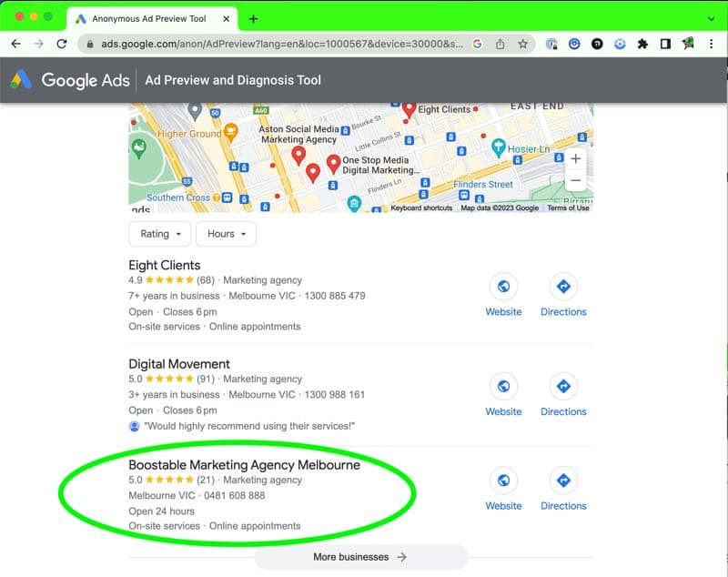Open the Boostable Marketing Agency Melbourne listing
The height and width of the screenshot is (577, 728).
(244, 465)
